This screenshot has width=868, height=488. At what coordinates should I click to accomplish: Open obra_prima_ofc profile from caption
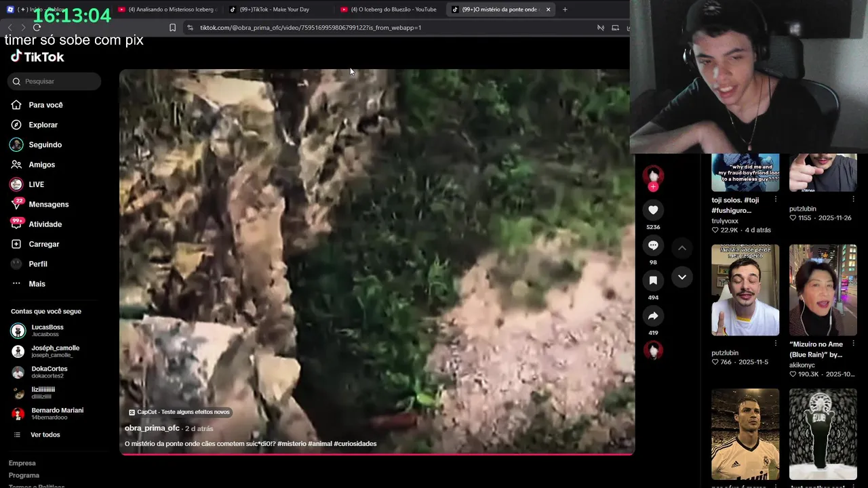pyautogui.click(x=152, y=428)
